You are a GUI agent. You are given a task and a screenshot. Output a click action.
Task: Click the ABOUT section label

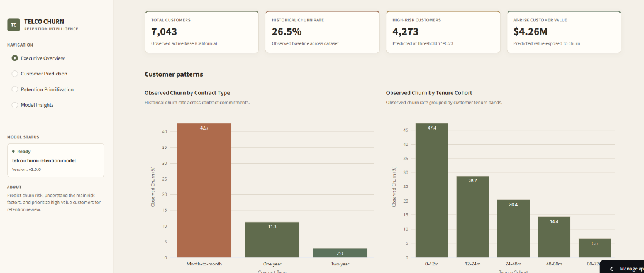[14, 187]
